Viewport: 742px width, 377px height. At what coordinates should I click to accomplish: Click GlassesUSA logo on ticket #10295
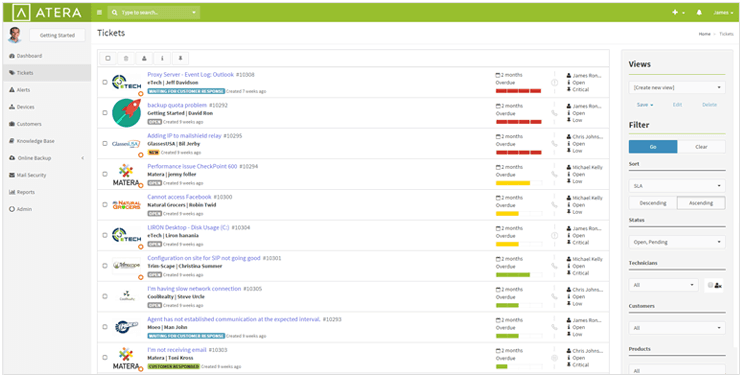[126, 144]
